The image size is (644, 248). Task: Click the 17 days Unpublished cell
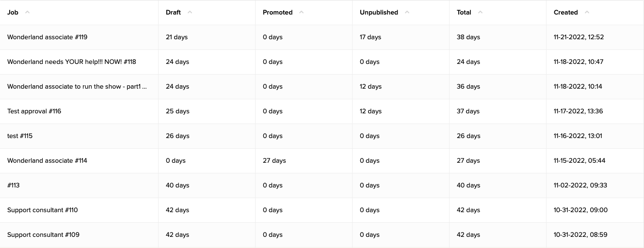click(x=370, y=37)
